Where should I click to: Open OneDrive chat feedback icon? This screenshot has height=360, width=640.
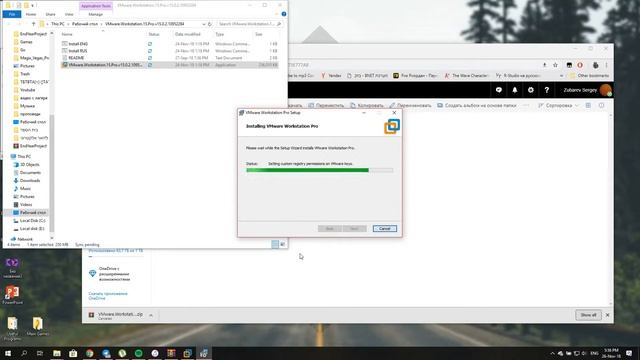[499, 90]
